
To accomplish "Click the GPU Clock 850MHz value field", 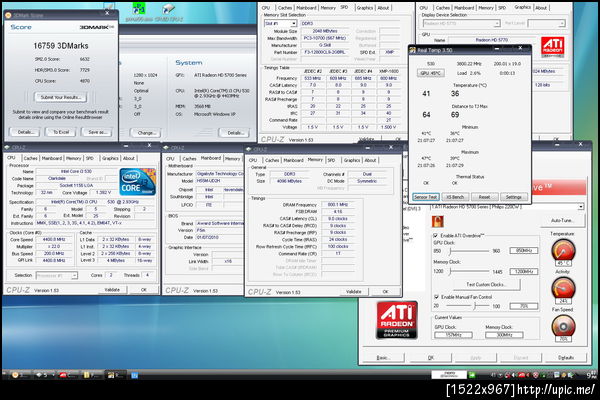I will click(523, 251).
